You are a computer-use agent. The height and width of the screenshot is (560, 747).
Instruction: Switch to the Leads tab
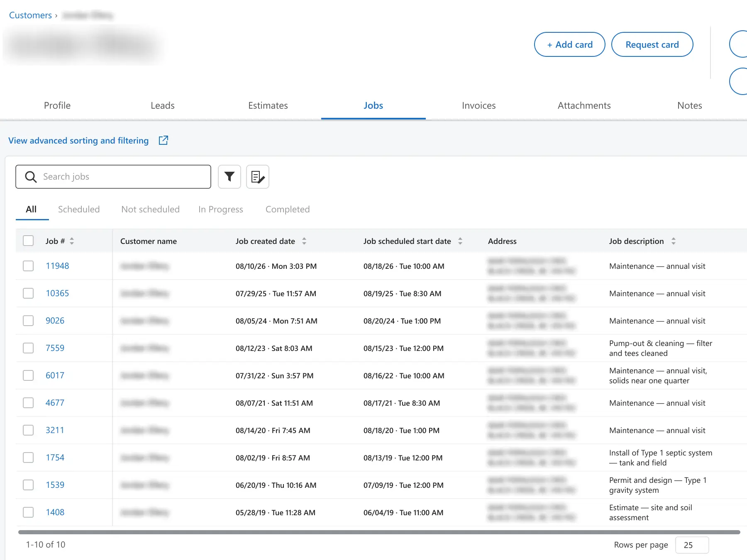click(163, 105)
